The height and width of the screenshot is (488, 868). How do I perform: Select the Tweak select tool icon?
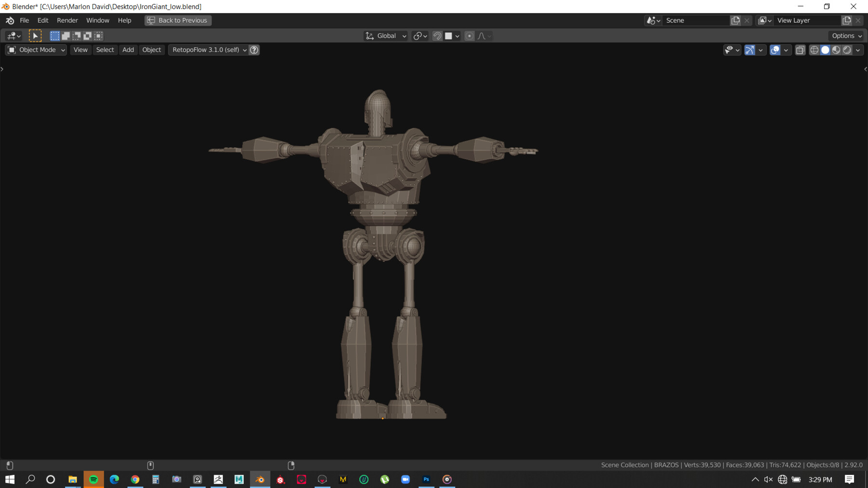coord(35,36)
